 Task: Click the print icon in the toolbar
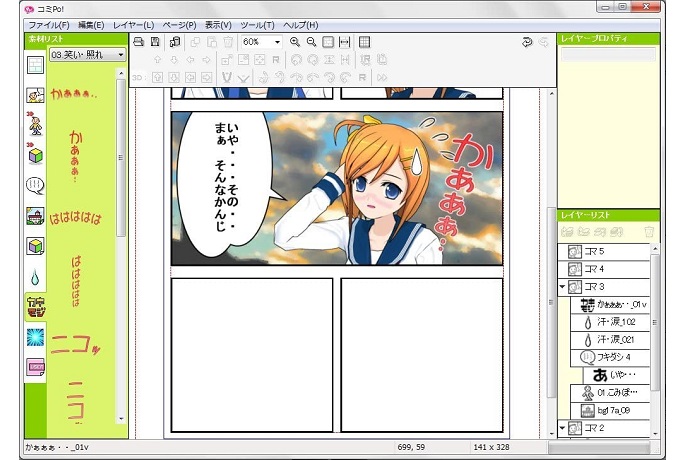pyautogui.click(x=139, y=42)
